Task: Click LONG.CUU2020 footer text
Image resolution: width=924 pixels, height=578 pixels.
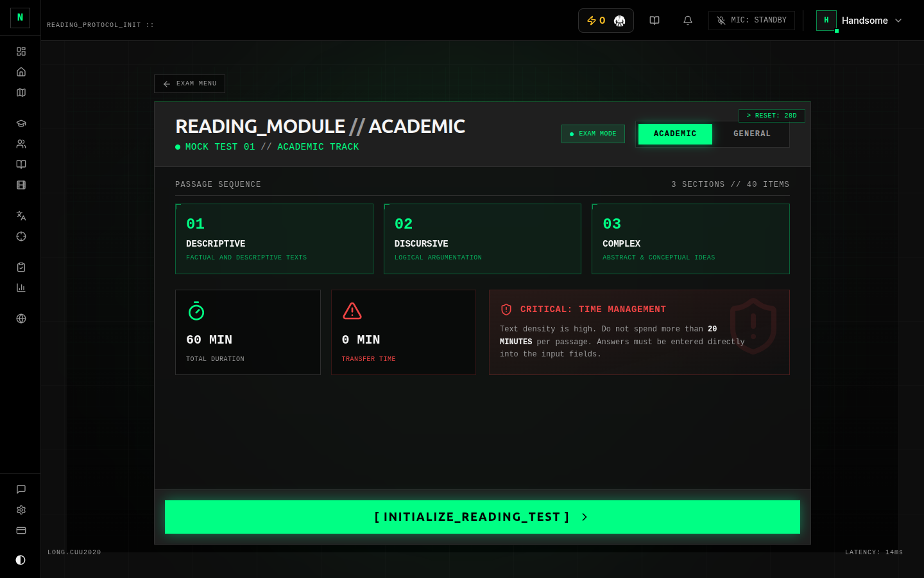Action: (x=74, y=552)
